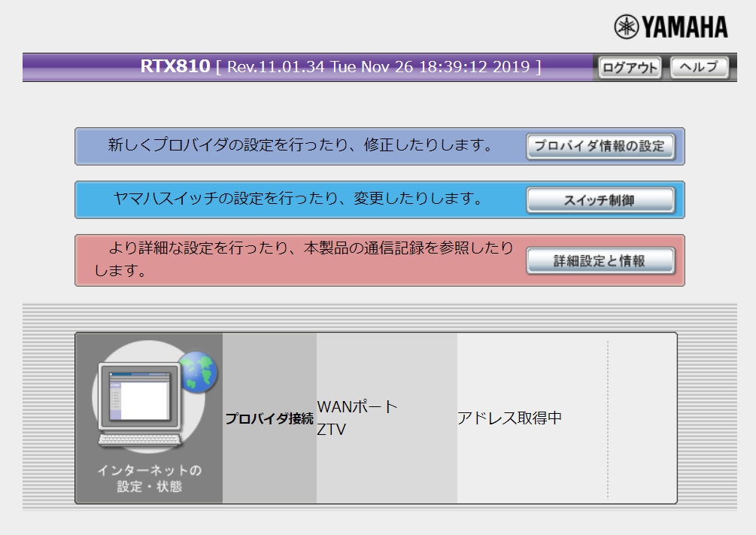The width and height of the screenshot is (756, 535).
Task: Click the アドレス取得中 status text
Action: [x=509, y=418]
